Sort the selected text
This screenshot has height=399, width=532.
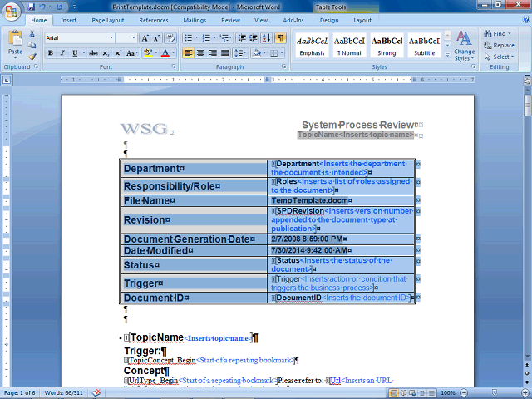267,38
